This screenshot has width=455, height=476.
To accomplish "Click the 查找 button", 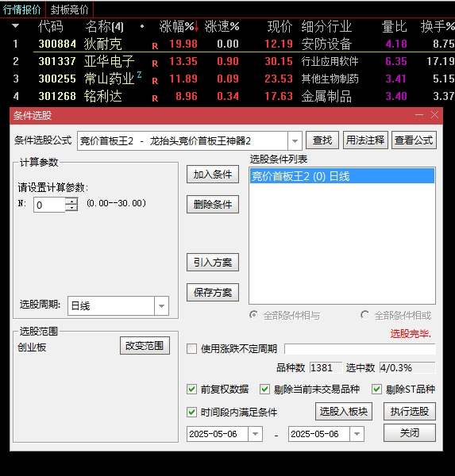I will 322,140.
